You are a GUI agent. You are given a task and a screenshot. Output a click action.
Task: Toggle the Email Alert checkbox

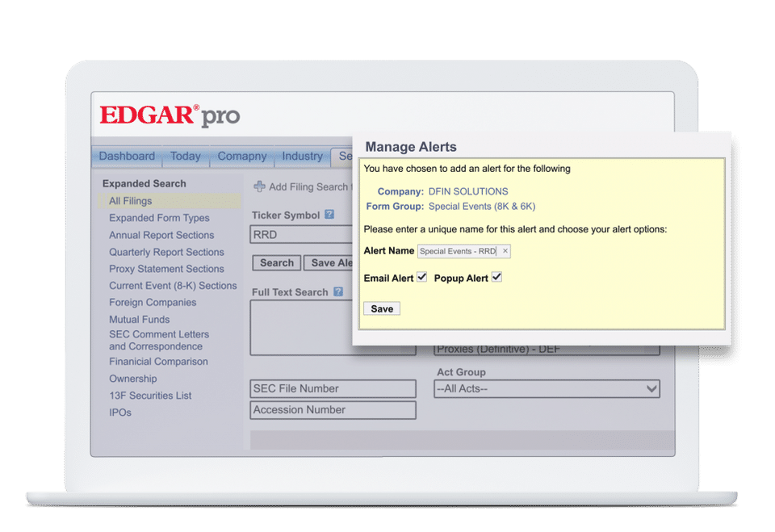pos(421,277)
